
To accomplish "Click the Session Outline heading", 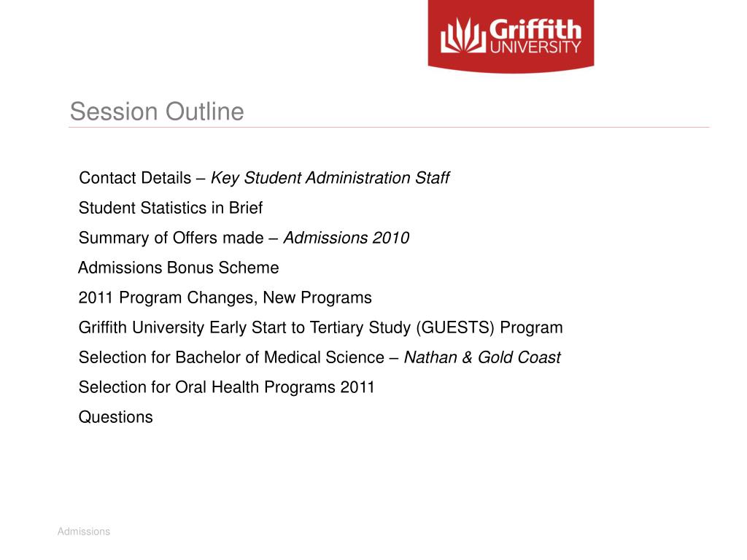I will (157, 112).
